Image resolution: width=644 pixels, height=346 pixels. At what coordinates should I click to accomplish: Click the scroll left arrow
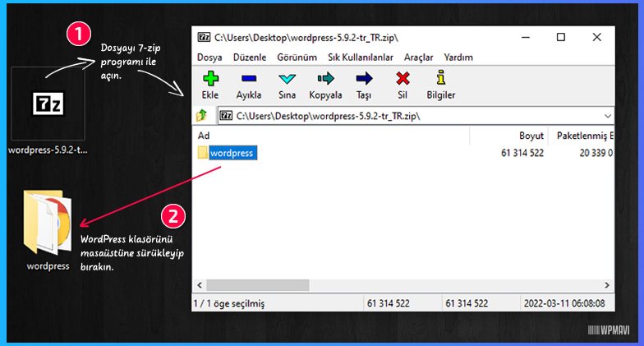[200, 284]
